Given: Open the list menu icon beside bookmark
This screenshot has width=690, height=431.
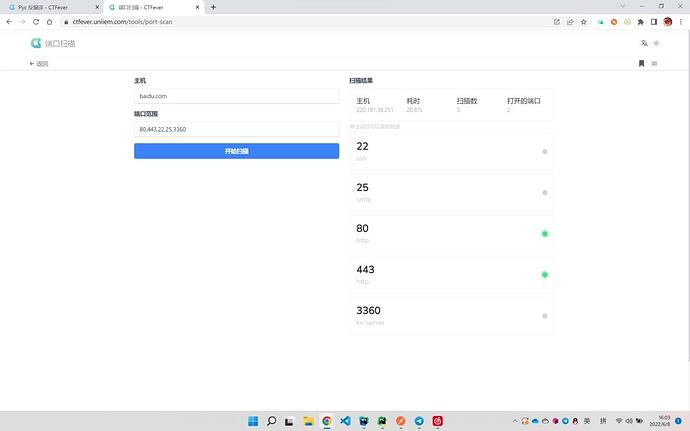Looking at the screenshot, I should pos(655,63).
